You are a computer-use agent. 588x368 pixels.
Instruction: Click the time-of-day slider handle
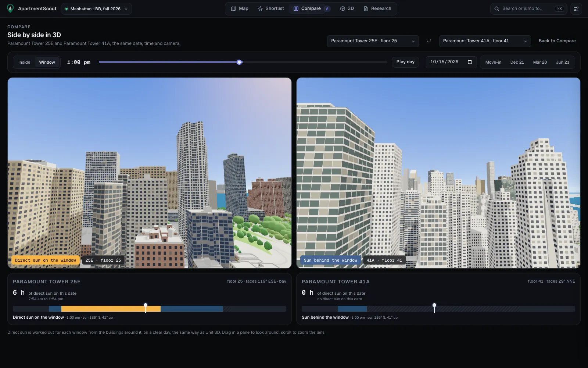240,62
